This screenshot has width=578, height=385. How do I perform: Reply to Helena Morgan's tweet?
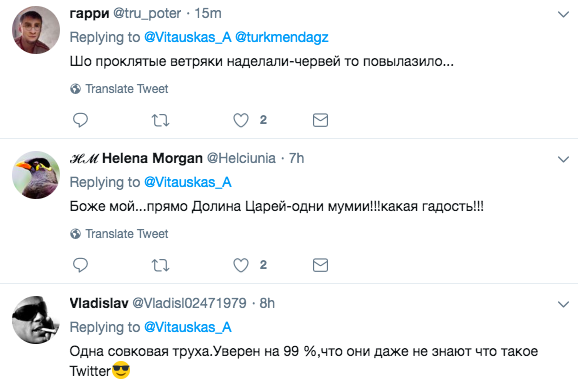tap(80, 265)
